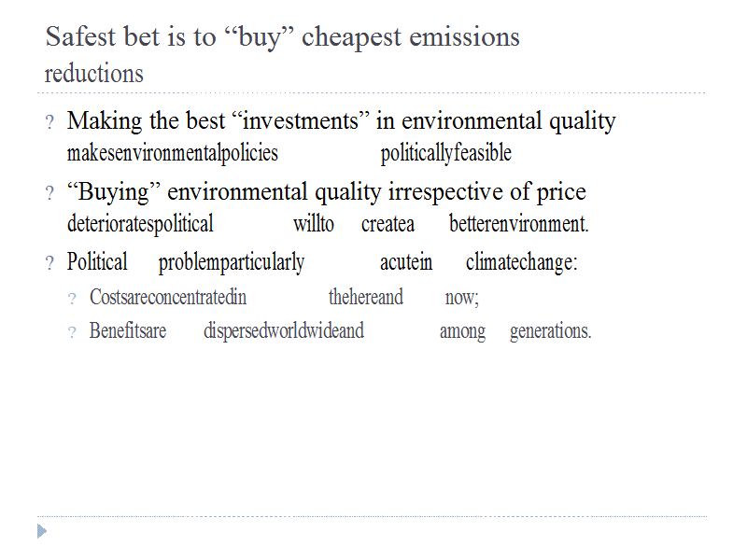This screenshot has height=560, width=747.
Task: Click the bullet marker before "Political"
Action: pyautogui.click(x=49, y=264)
